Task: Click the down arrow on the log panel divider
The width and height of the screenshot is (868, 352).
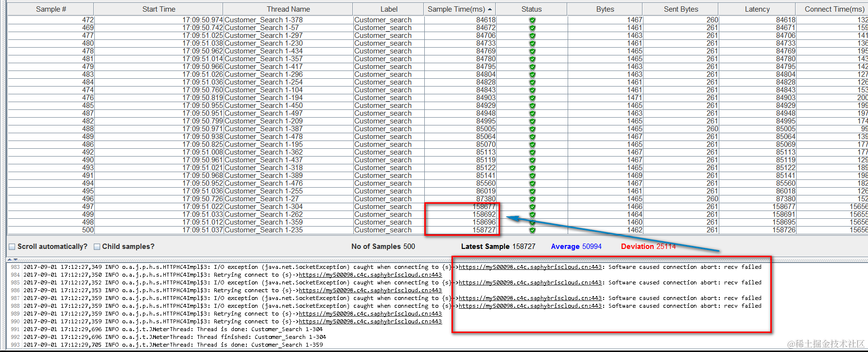Action: [x=15, y=260]
